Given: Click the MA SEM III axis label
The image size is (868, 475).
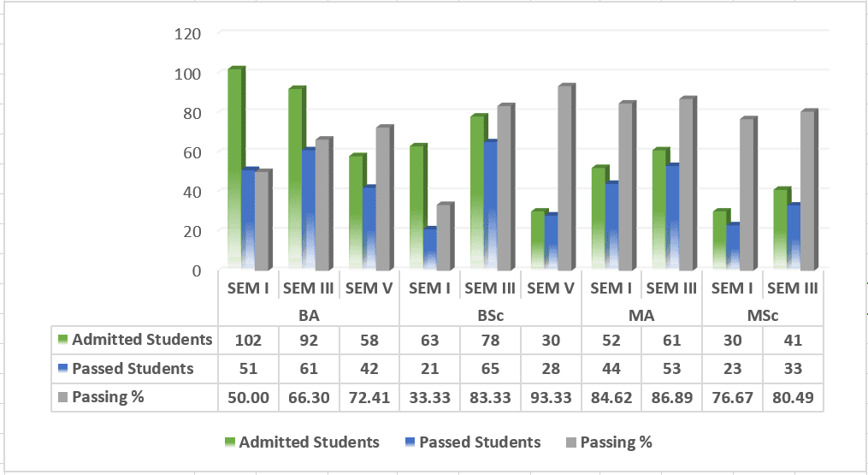Looking at the screenshot, I should [x=671, y=288].
